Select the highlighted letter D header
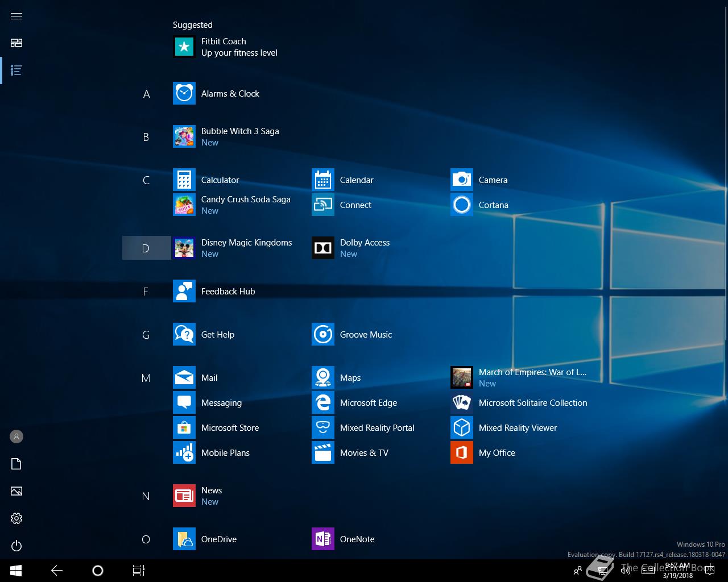Viewport: 728px width, 582px height. (146, 248)
